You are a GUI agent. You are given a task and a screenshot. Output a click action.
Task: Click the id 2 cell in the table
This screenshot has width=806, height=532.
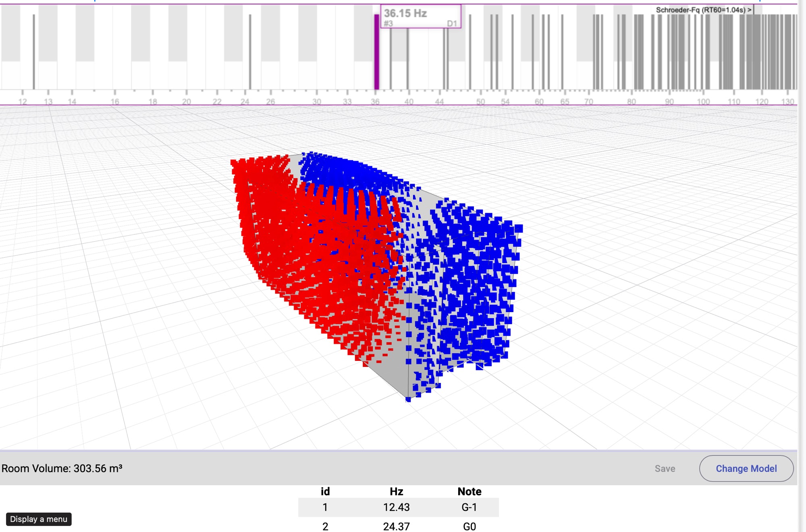(325, 526)
